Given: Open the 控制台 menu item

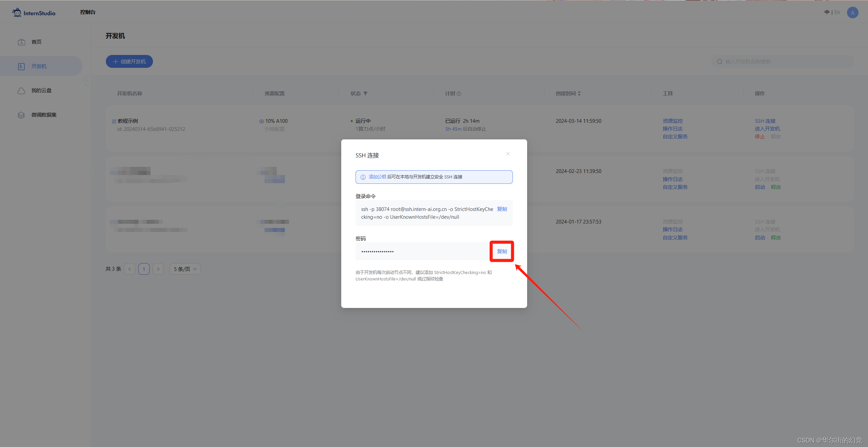Looking at the screenshot, I should (x=88, y=12).
